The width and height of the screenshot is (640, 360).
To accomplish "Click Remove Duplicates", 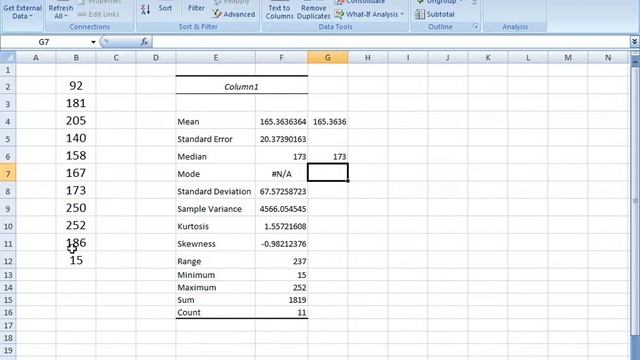I will (313, 11).
